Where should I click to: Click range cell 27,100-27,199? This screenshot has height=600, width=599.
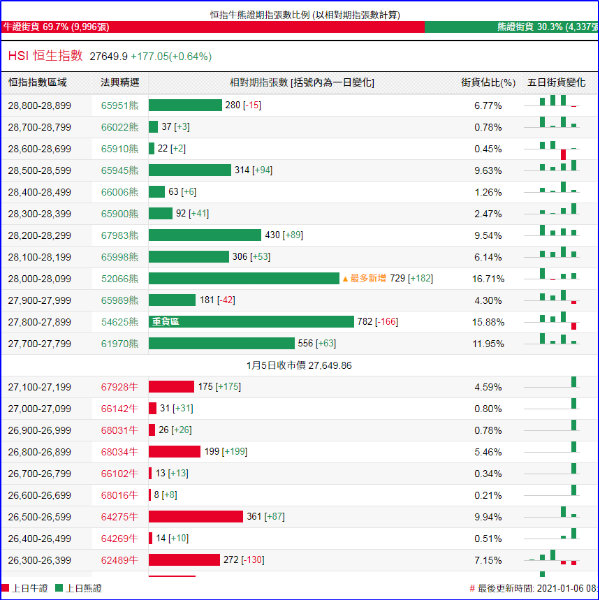(39, 387)
